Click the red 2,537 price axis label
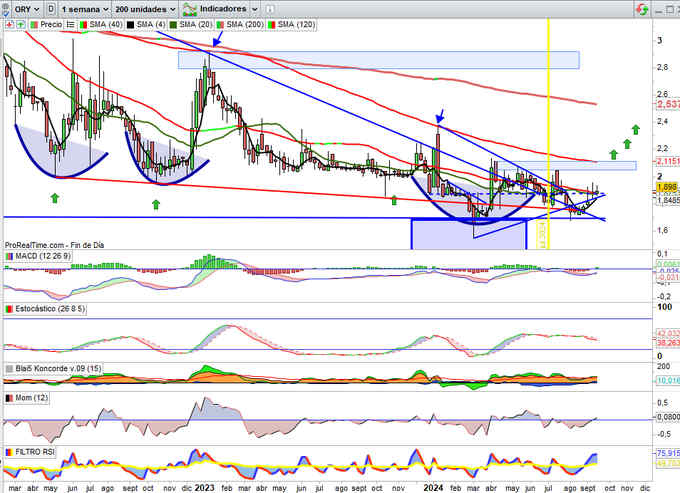This screenshot has height=493, width=680. pyautogui.click(x=668, y=104)
